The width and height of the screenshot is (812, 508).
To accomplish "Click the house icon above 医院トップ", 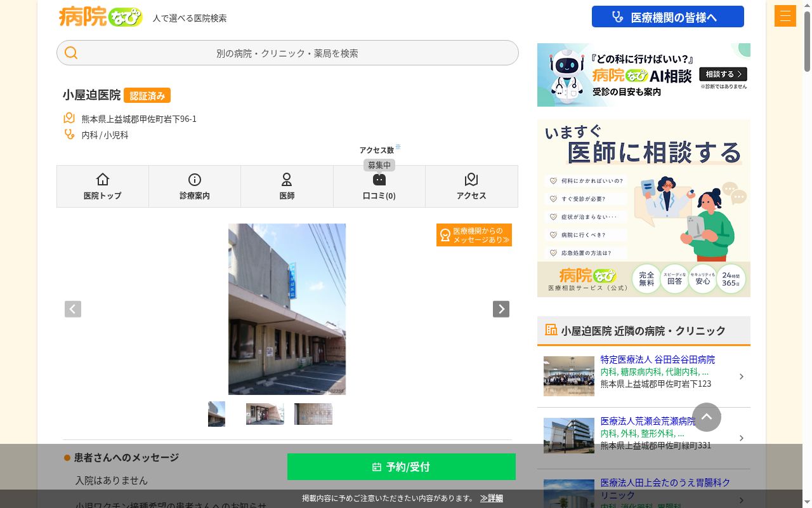I will click(x=102, y=179).
